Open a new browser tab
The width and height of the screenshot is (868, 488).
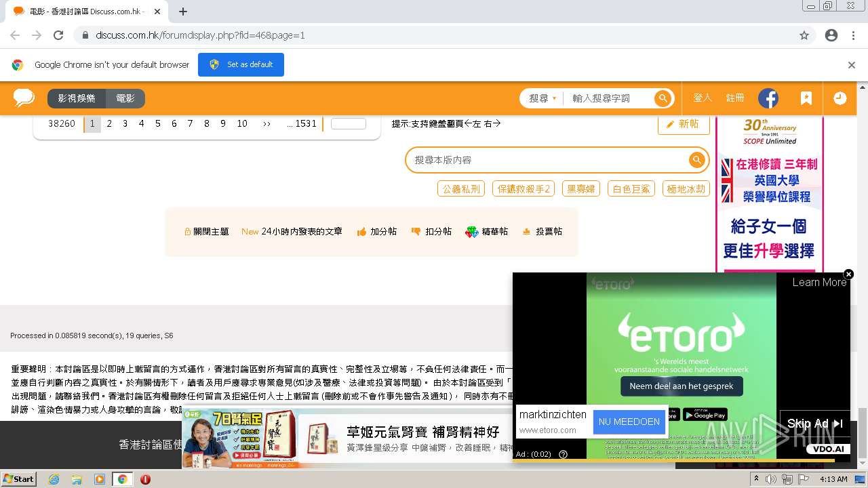click(183, 12)
